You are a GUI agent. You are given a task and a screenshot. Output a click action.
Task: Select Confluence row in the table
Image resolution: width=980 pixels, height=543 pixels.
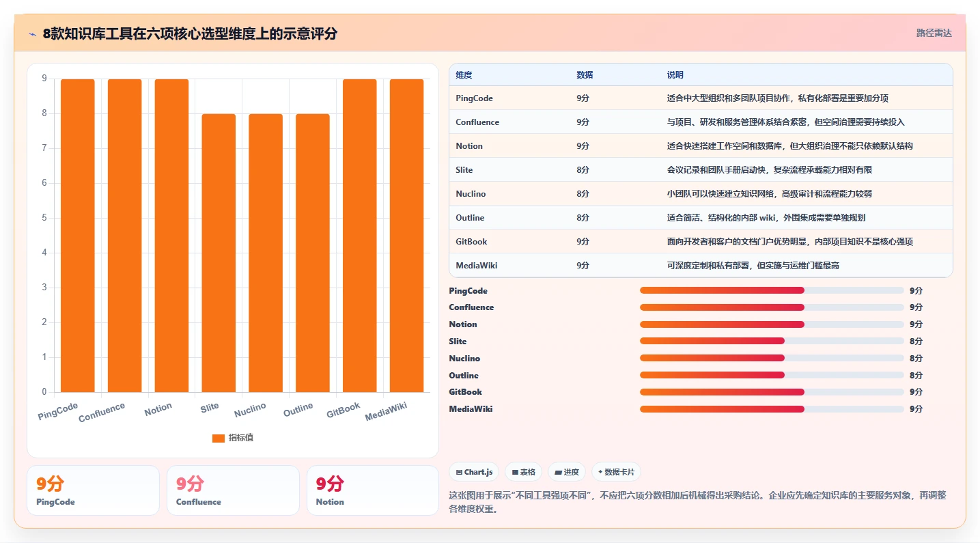coord(701,122)
